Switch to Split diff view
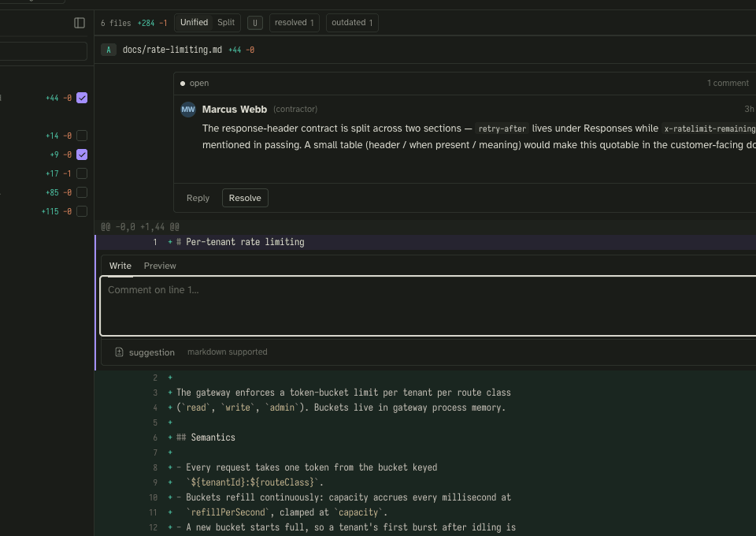756x536 pixels. tap(226, 23)
